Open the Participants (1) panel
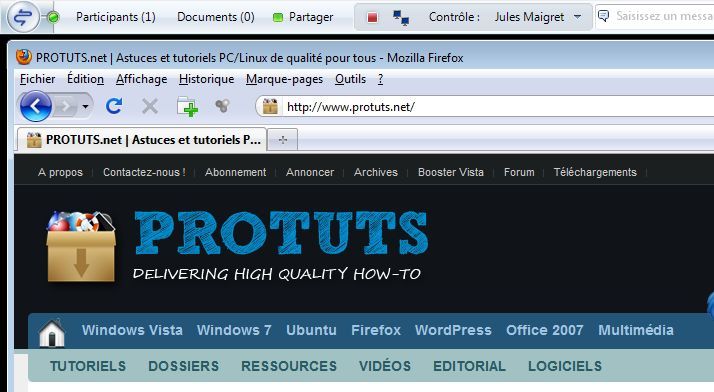Viewport: 714px width, 392px height. pos(116,17)
